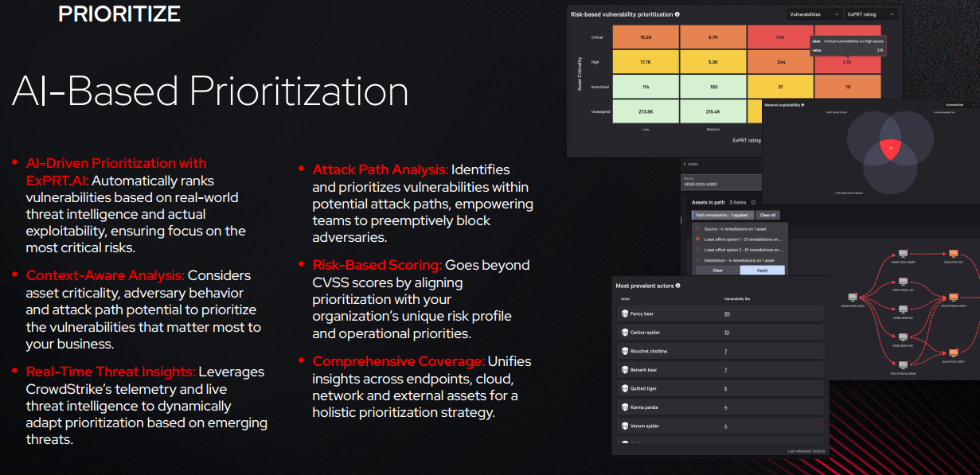
Task: Open Carbon spider's 10 vulnerability IDs link
Action: [727, 333]
